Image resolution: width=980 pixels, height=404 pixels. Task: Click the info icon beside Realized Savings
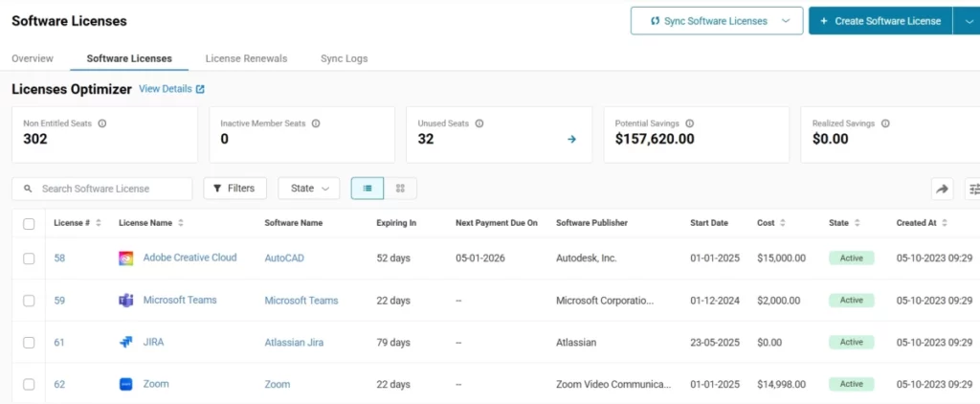point(885,123)
